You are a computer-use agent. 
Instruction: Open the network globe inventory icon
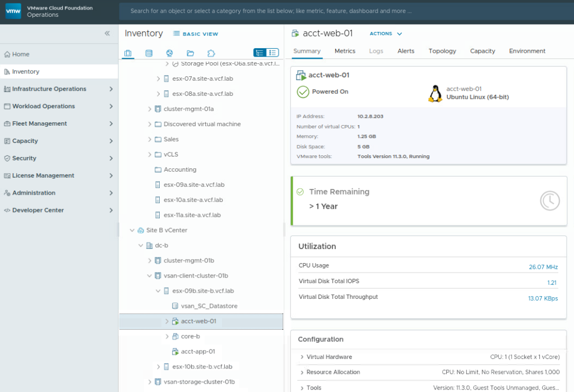click(x=169, y=53)
